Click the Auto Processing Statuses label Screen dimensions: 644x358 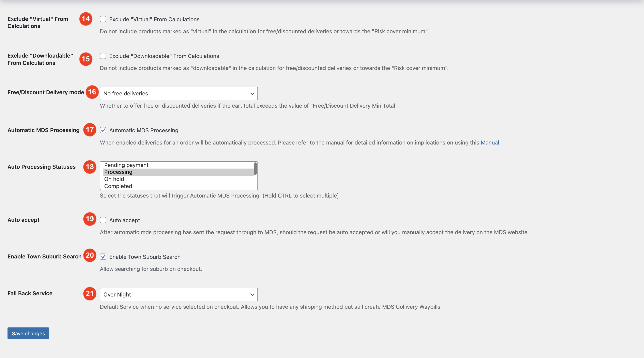[41, 167]
